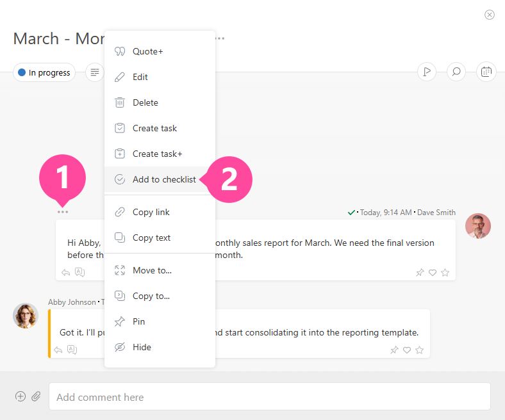Click the flag icon in header
The height and width of the screenshot is (420, 505).
tap(426, 72)
